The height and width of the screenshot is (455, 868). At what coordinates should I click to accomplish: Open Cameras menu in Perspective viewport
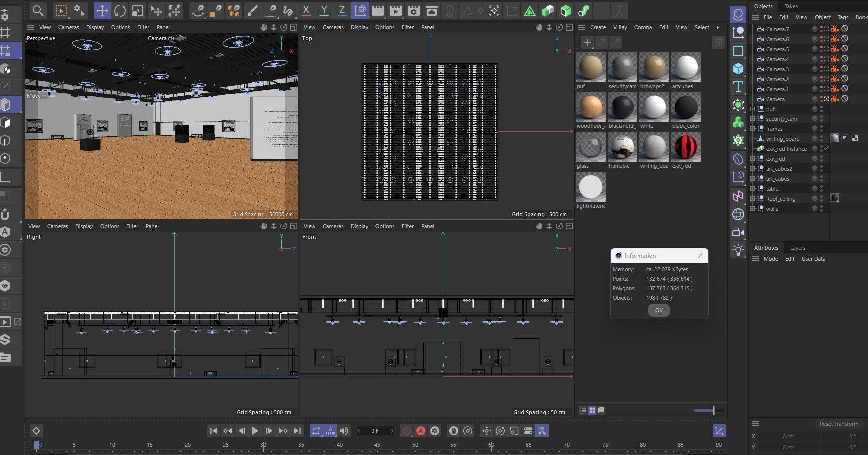pos(68,27)
